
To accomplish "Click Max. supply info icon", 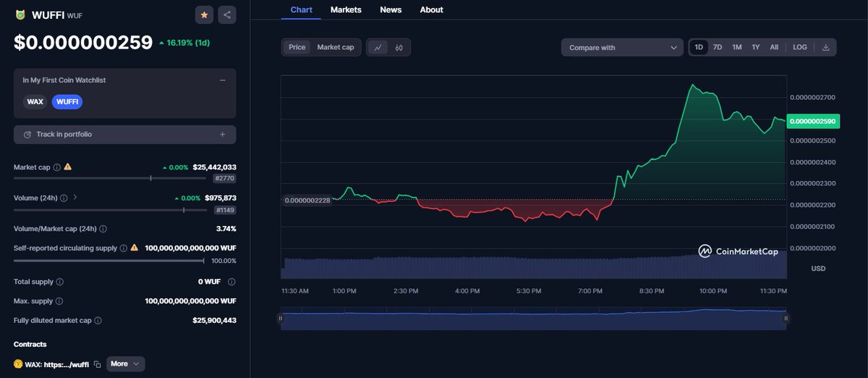I will (x=59, y=301).
